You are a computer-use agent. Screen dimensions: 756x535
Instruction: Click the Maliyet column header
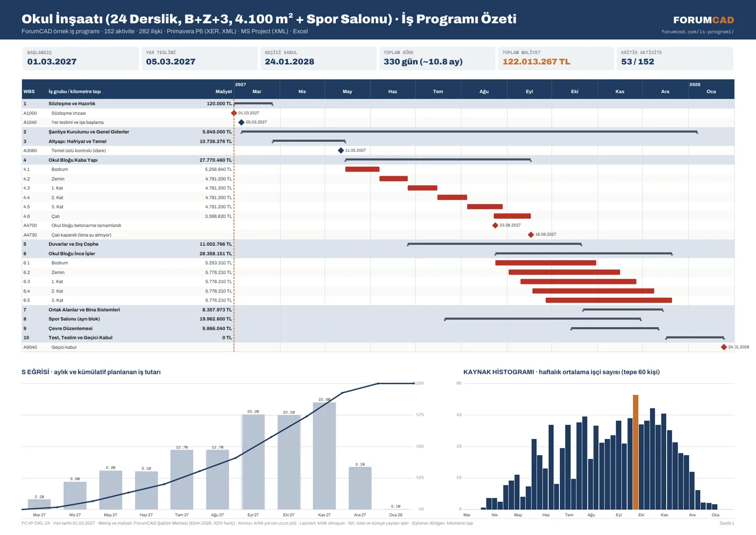[223, 92]
